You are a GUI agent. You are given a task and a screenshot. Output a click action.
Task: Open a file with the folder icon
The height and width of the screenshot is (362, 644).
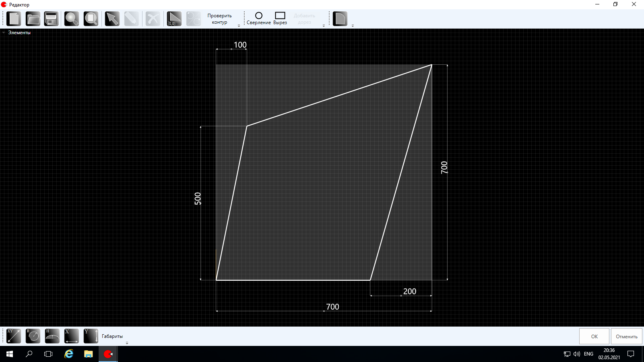click(x=33, y=19)
